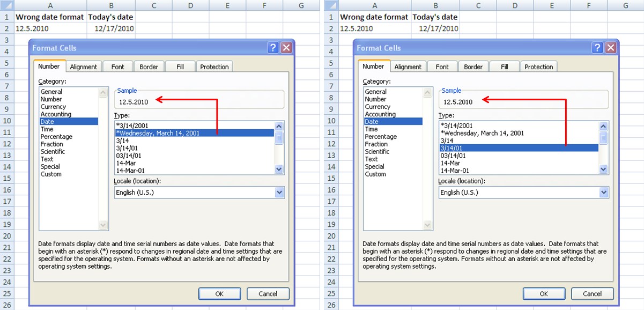
Task: Switch to the Alignment tab
Action: [84, 67]
